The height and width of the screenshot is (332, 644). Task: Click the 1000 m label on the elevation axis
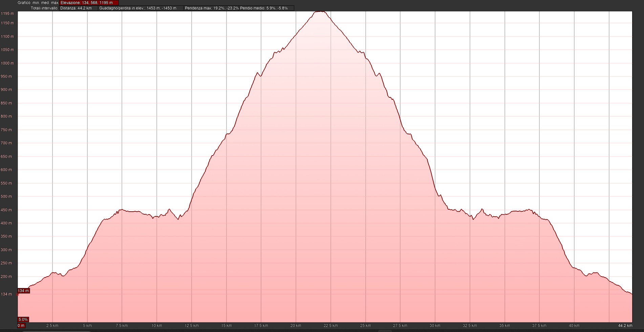[x=7, y=63]
